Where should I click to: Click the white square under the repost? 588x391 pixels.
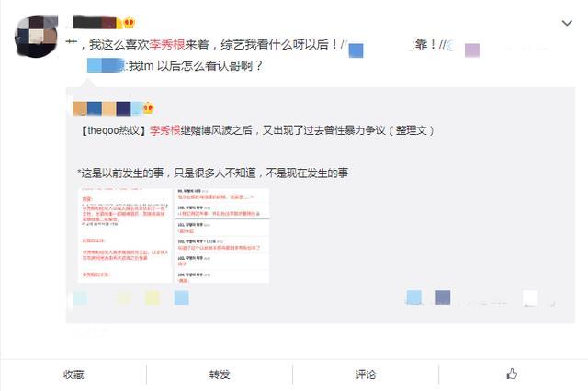[530, 297]
